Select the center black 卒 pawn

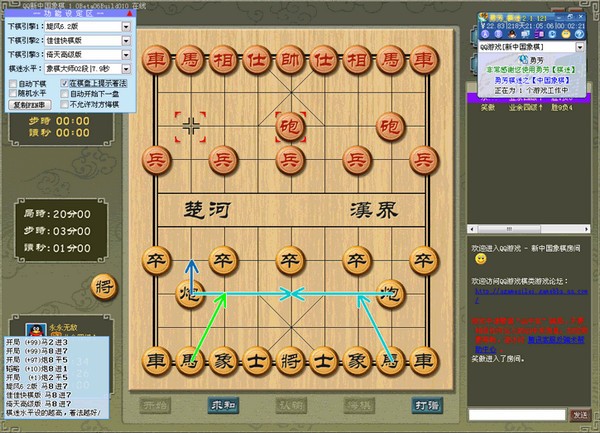pyautogui.click(x=290, y=261)
